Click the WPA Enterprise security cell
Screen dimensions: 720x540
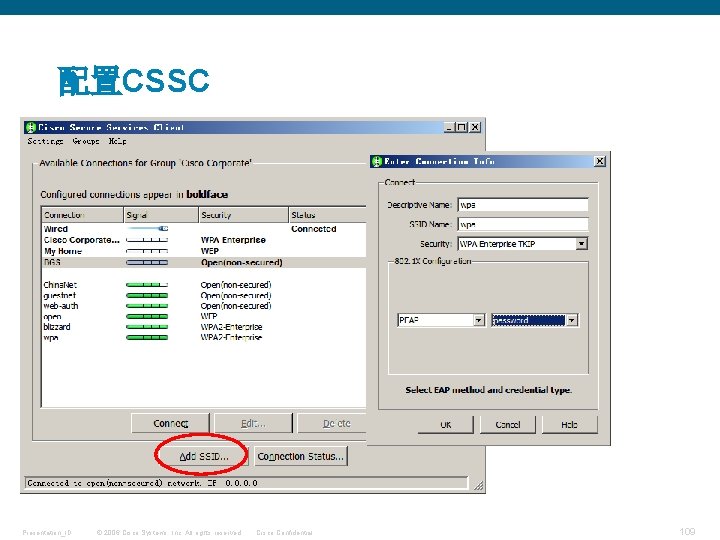[x=233, y=240]
